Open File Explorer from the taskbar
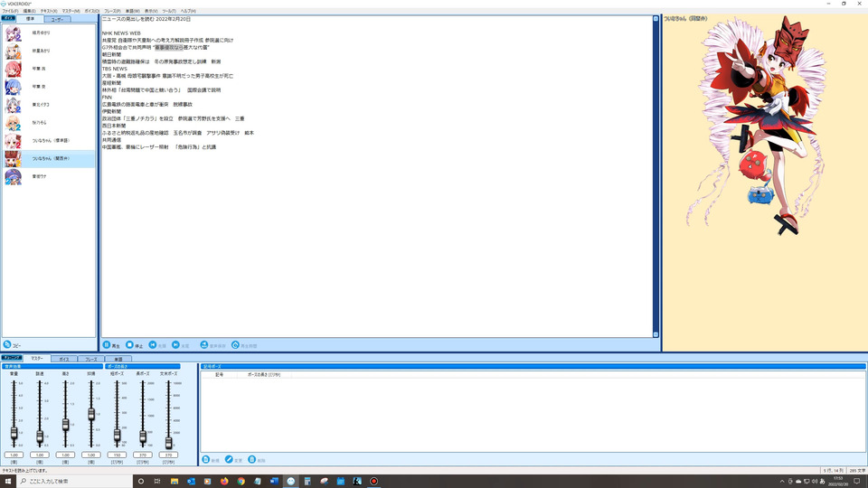The height and width of the screenshot is (488, 868). (175, 482)
